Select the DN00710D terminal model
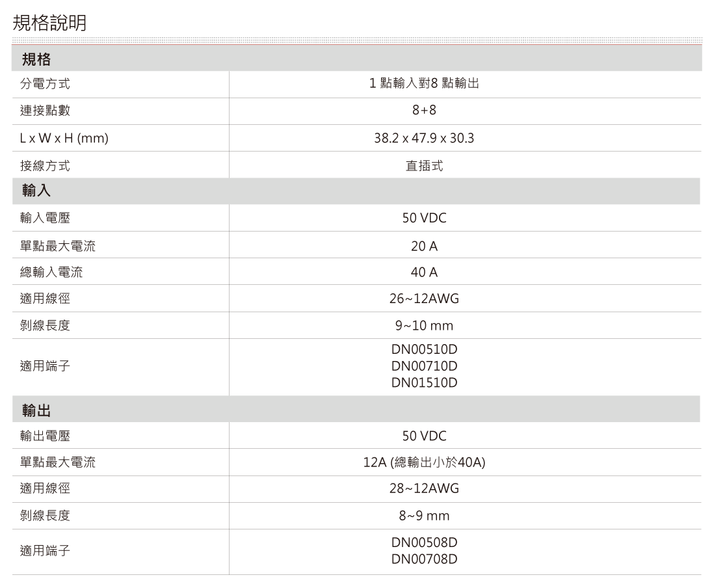 pos(424,366)
